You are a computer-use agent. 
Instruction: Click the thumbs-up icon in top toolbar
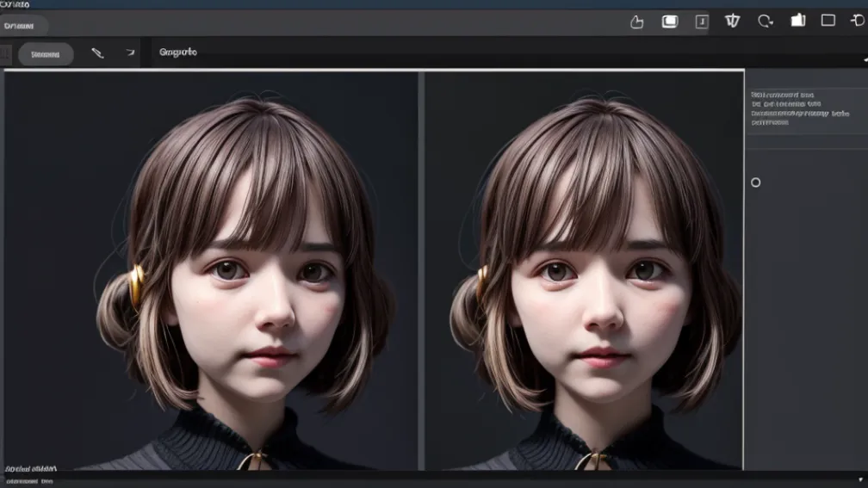point(637,22)
